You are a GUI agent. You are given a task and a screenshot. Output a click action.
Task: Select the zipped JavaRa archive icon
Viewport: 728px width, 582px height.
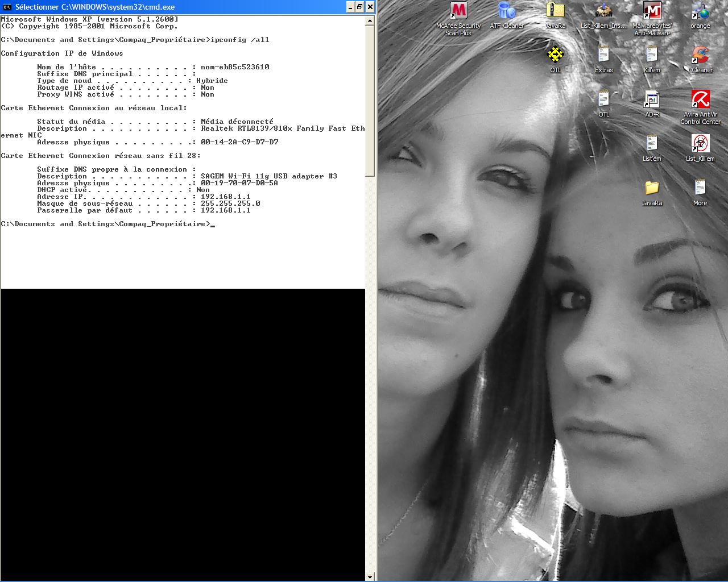pyautogui.click(x=555, y=11)
